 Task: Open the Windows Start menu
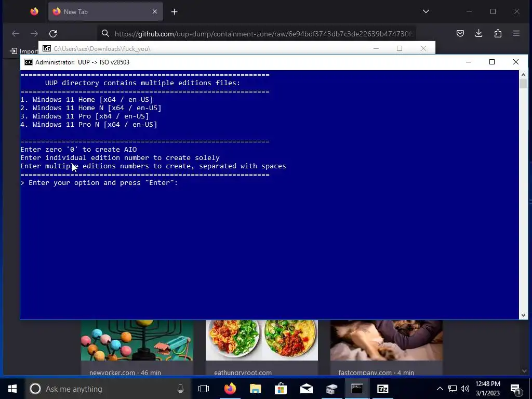(x=12, y=389)
